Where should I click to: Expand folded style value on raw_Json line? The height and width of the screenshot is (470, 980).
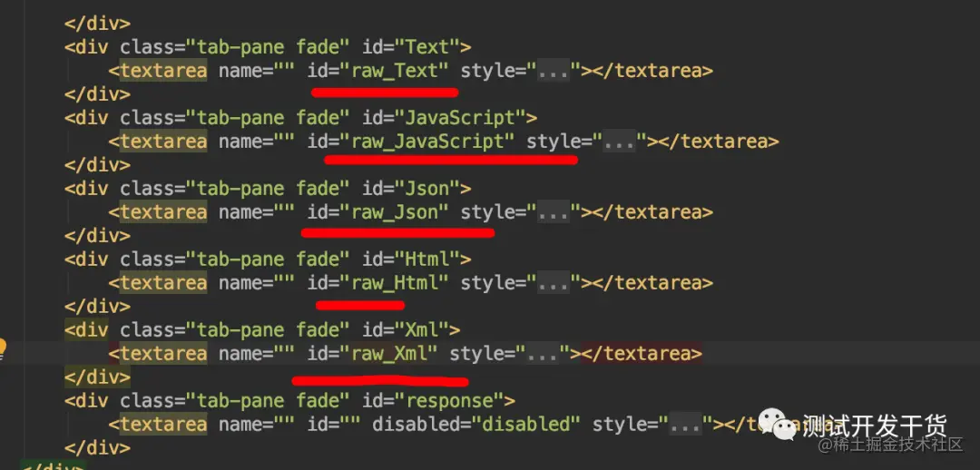click(554, 212)
